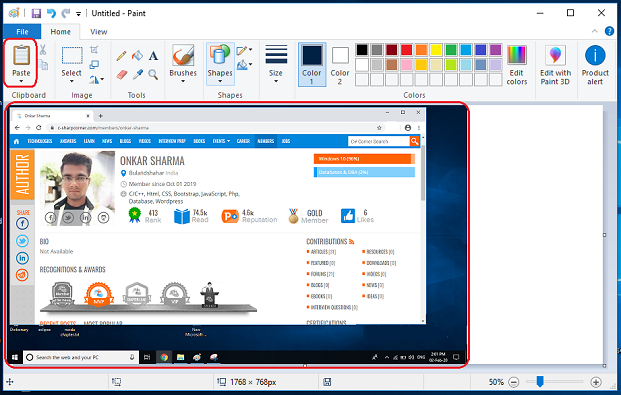The height and width of the screenshot is (395, 621).
Task: Click the Undo arrow
Action: point(51,13)
